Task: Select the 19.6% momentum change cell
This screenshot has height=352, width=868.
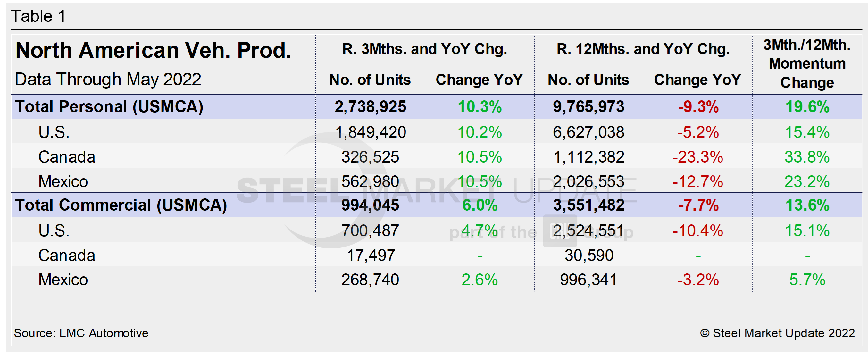Action: tap(807, 106)
